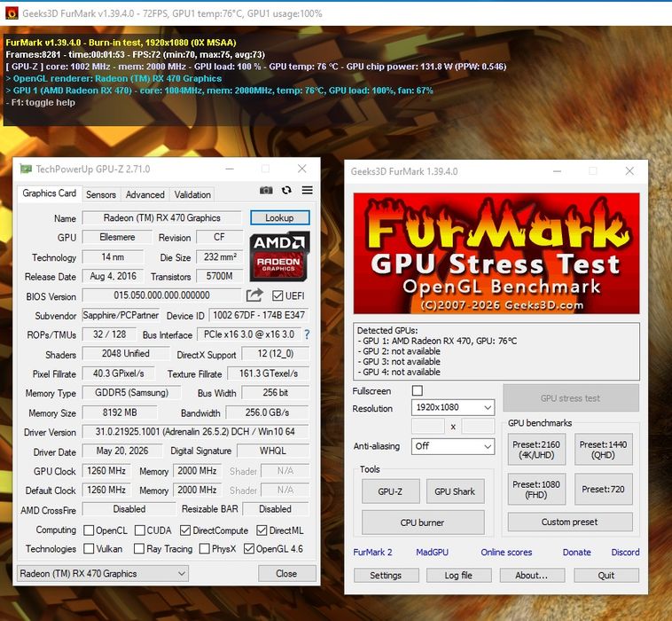Run the Preset:2160 (4K/UHD) benchmark
Image resolution: width=672 pixels, height=621 pixels.
pyautogui.click(x=536, y=450)
